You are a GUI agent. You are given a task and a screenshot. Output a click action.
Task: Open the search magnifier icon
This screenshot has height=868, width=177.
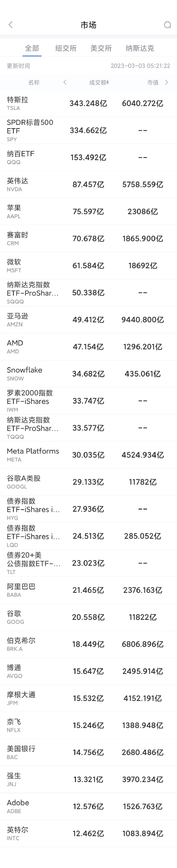coord(167,25)
